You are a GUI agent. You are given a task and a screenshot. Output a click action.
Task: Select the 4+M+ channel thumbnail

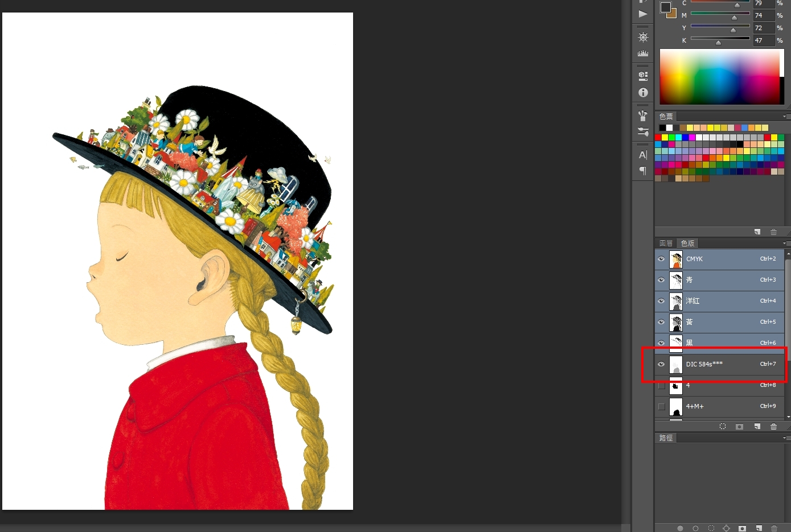tap(676, 406)
